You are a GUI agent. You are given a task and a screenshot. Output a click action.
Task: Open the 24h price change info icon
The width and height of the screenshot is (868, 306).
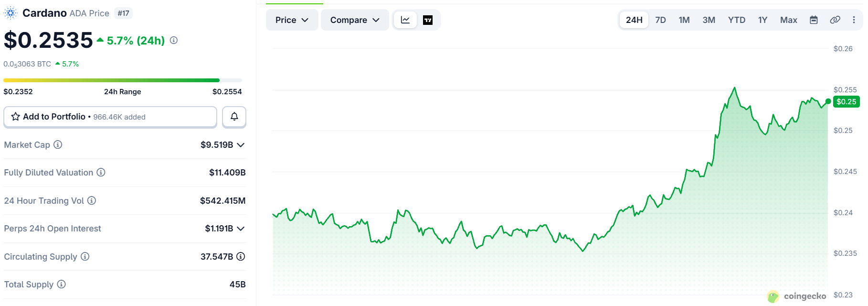point(174,41)
